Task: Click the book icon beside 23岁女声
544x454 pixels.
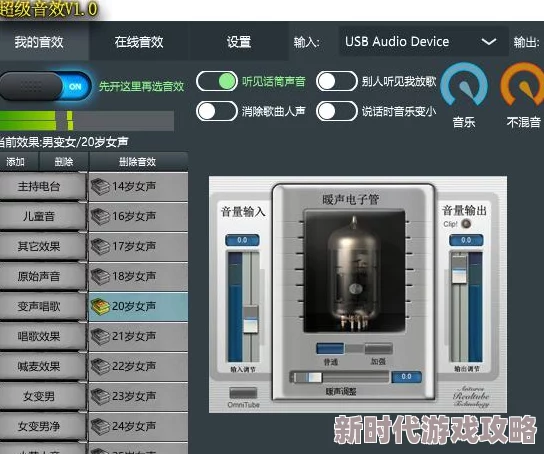Action: (x=100, y=396)
